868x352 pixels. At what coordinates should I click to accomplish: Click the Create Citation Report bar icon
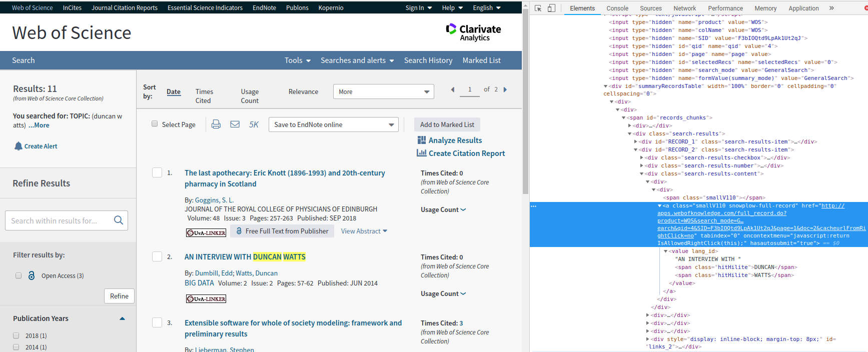tap(422, 153)
